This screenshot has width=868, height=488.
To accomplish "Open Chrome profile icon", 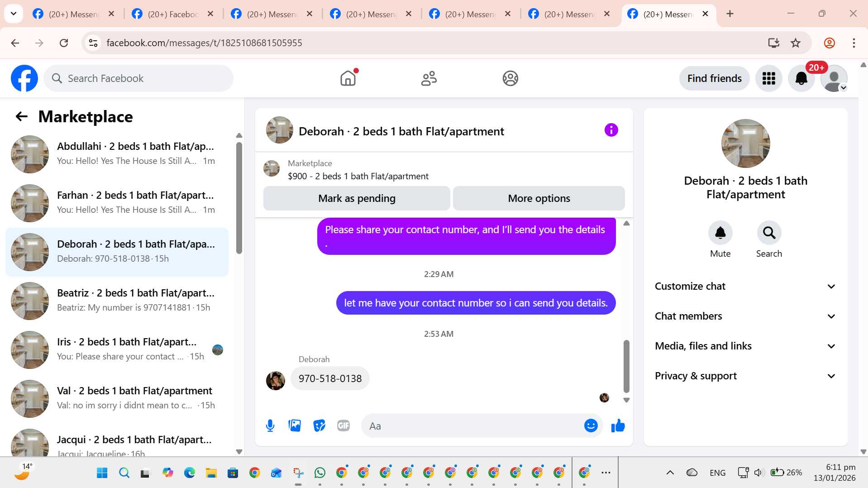I will (829, 43).
